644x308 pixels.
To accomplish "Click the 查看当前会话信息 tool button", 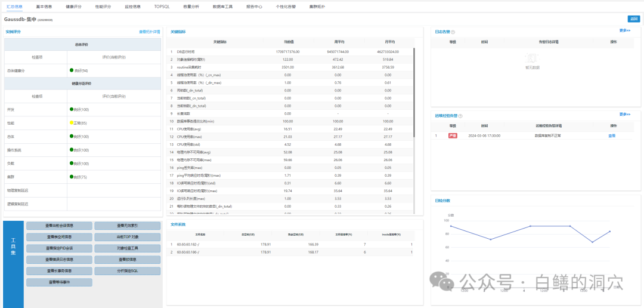I will 59,226.
